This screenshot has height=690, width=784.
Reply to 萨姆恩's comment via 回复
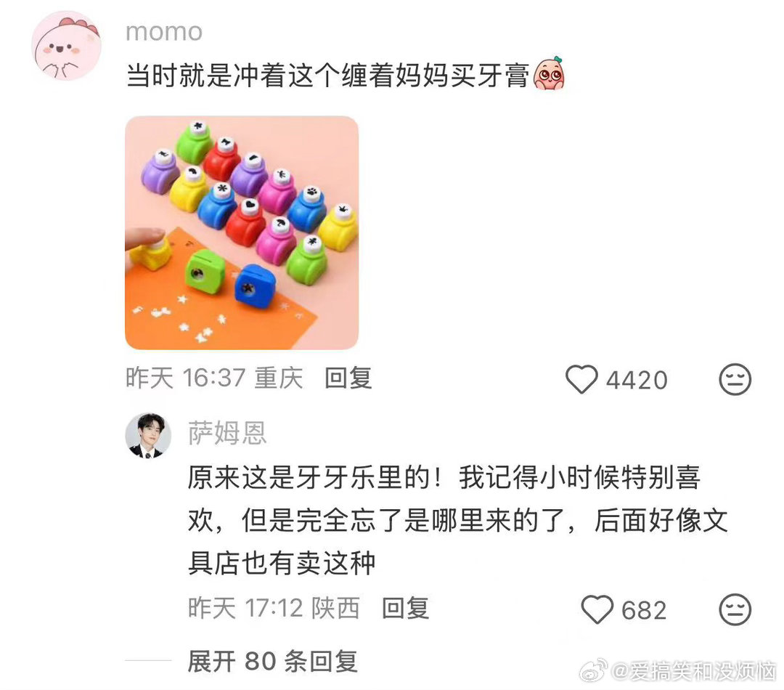click(x=406, y=608)
